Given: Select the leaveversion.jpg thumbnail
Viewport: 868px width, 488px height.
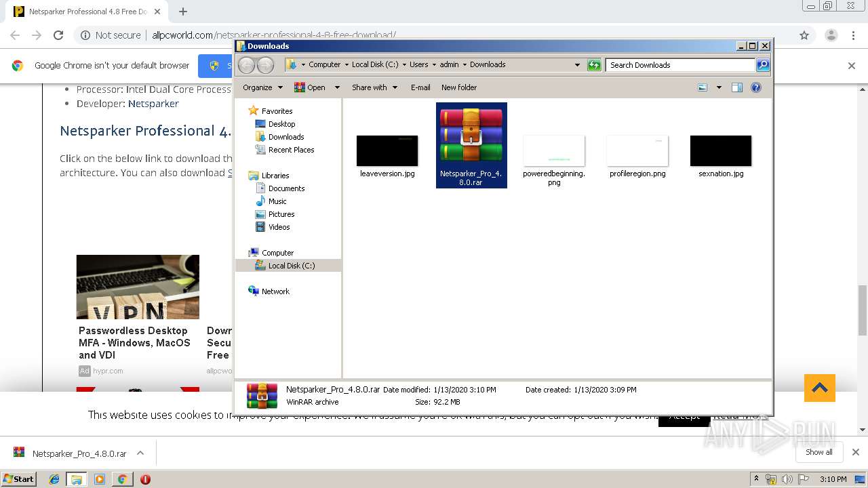Looking at the screenshot, I should point(387,150).
